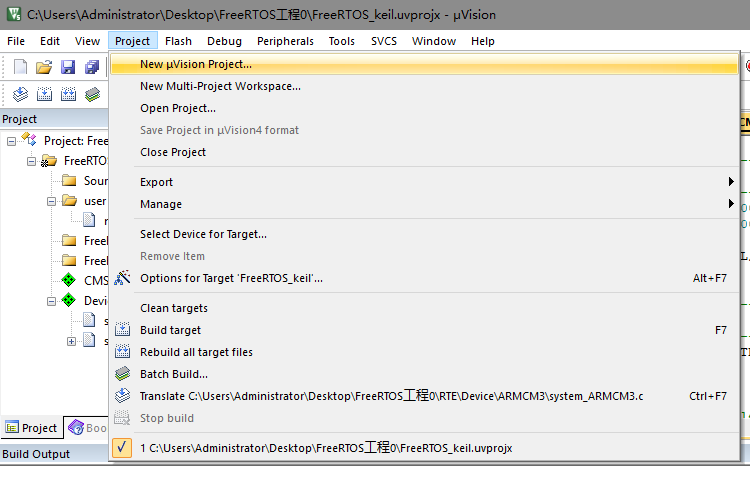This screenshot has height=488, width=750.
Task: Click the New file toolbar icon
Action: (20, 67)
